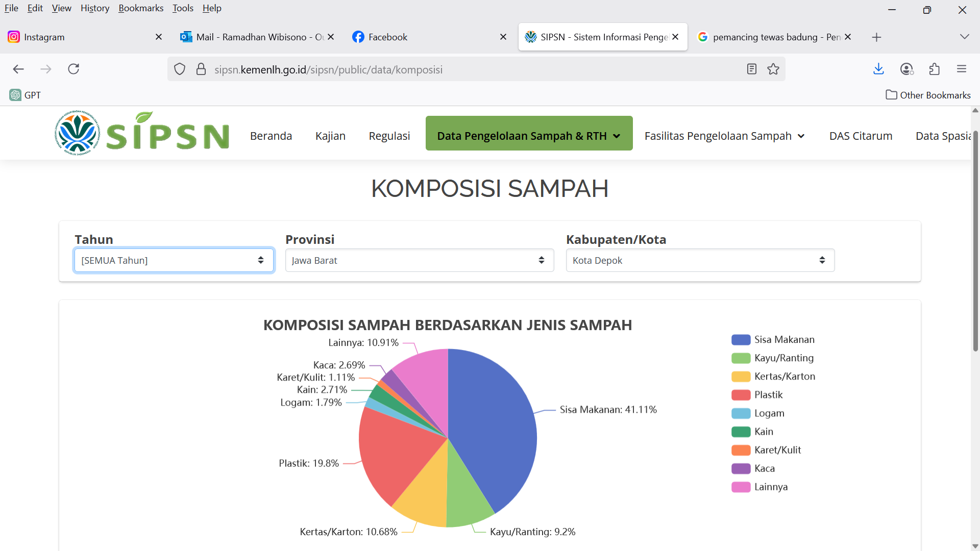The image size is (980, 551).
Task: Reload the current page
Action: coord(73,69)
